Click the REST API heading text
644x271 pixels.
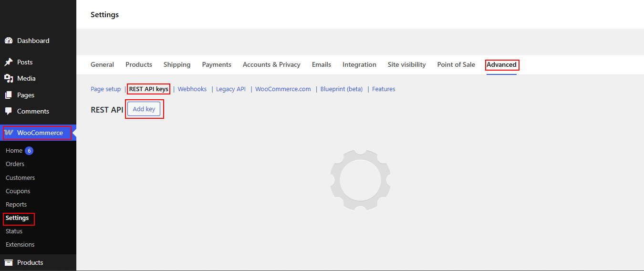(107, 110)
